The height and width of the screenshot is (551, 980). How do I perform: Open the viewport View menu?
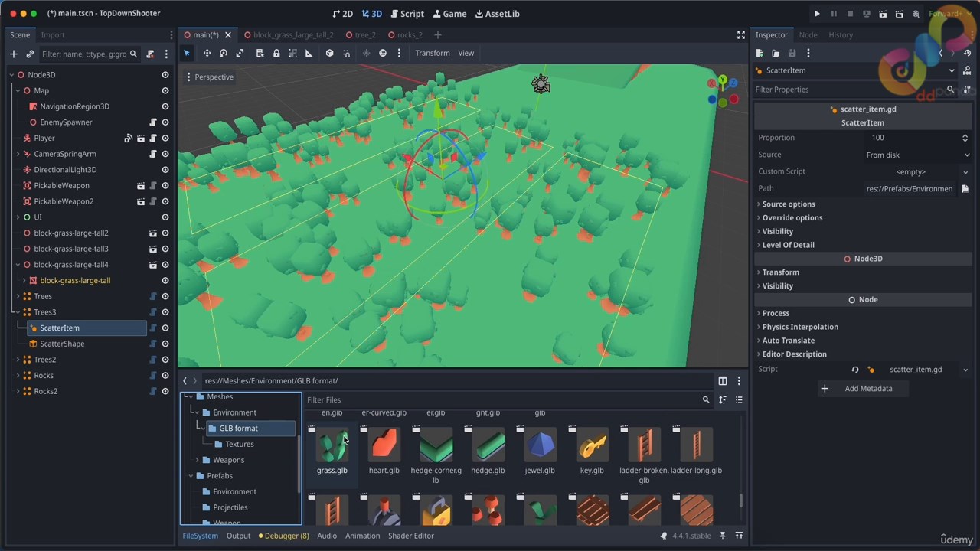pyautogui.click(x=465, y=53)
